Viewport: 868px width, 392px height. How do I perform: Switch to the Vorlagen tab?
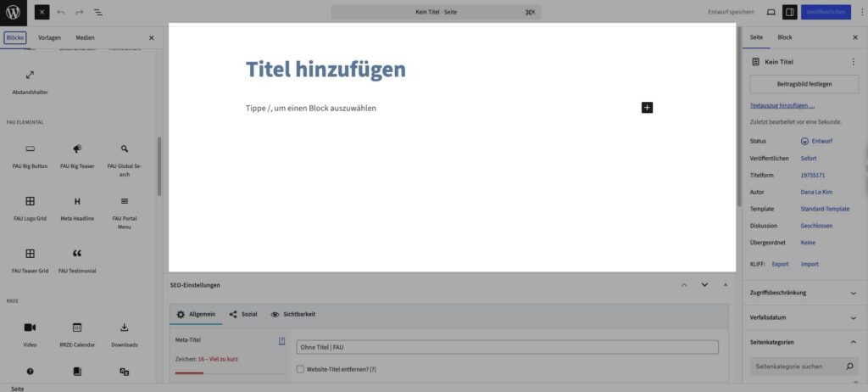click(x=49, y=38)
